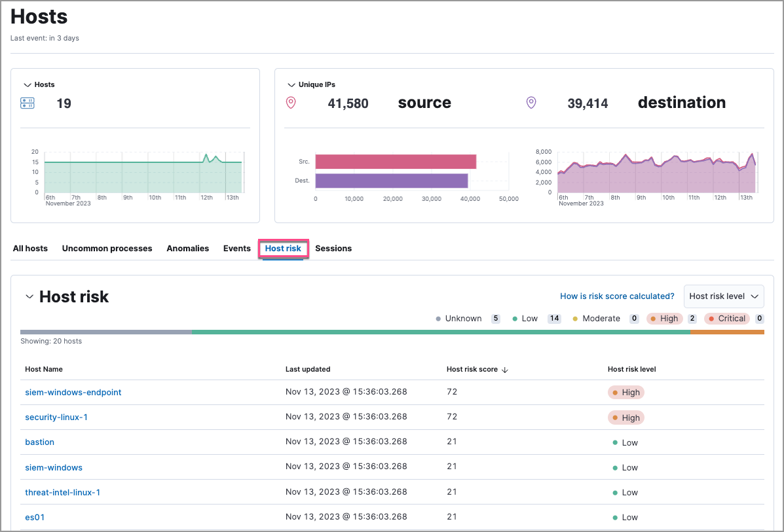This screenshot has width=784, height=532.
Task: Toggle the Moderate filter in the risk legend
Action: pyautogui.click(x=597, y=318)
